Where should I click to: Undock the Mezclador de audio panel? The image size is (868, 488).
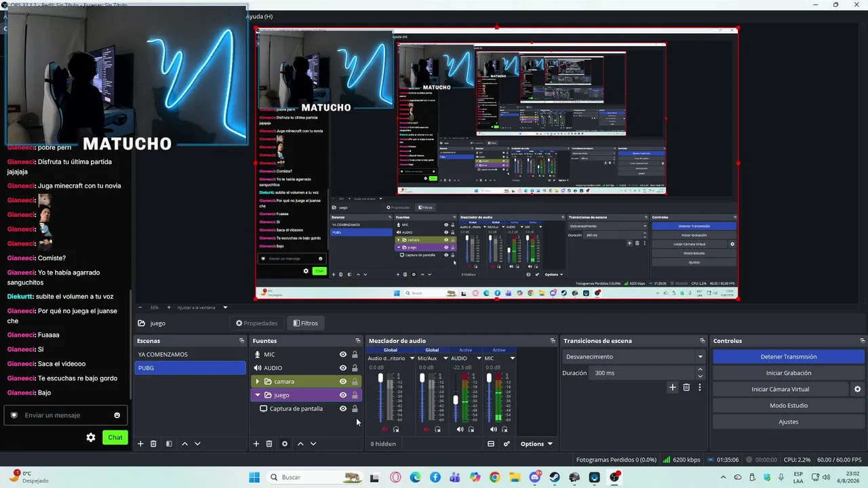pos(553,341)
